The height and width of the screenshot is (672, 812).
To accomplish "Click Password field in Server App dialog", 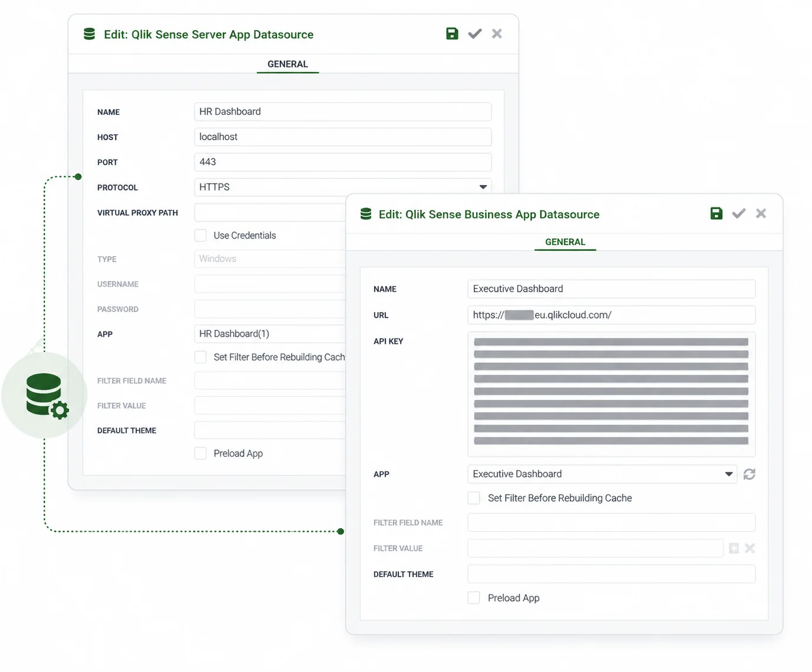I will (x=270, y=309).
